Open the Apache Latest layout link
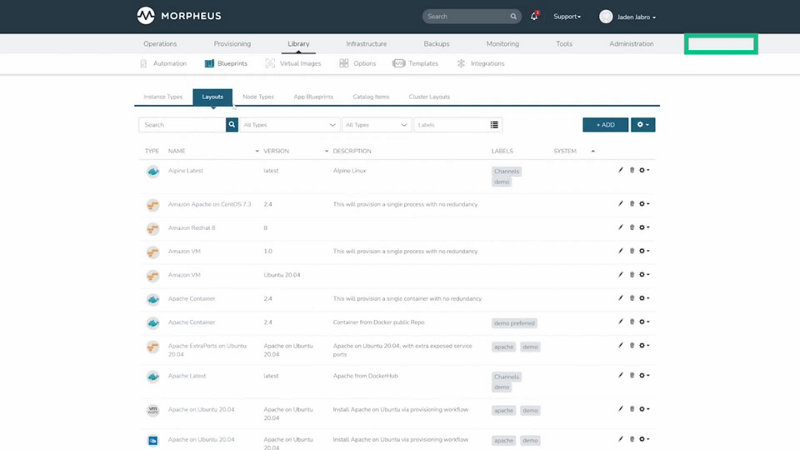800x450 pixels. pyautogui.click(x=187, y=376)
